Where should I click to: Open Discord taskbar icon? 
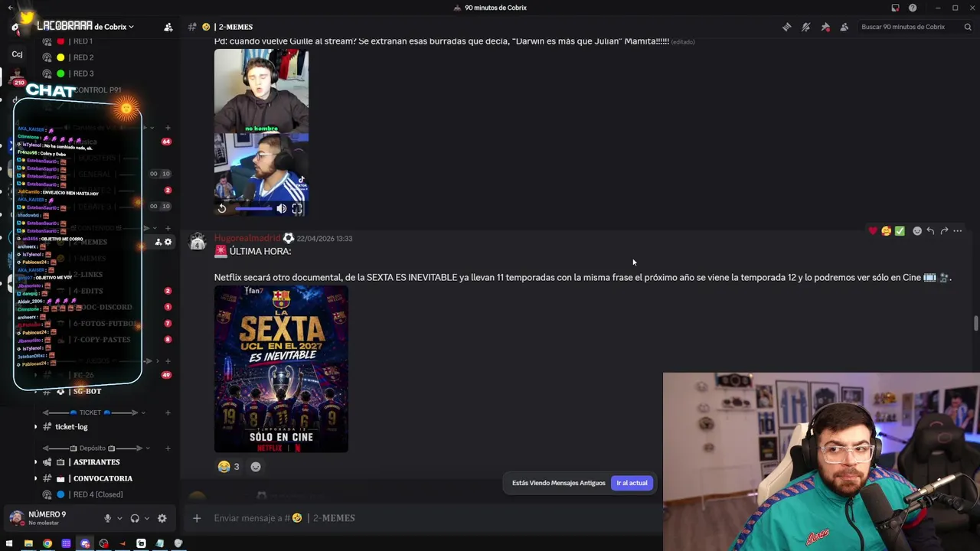(85, 543)
